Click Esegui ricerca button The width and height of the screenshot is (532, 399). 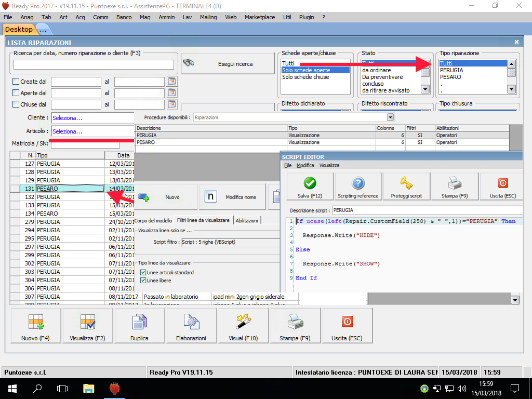tap(228, 63)
